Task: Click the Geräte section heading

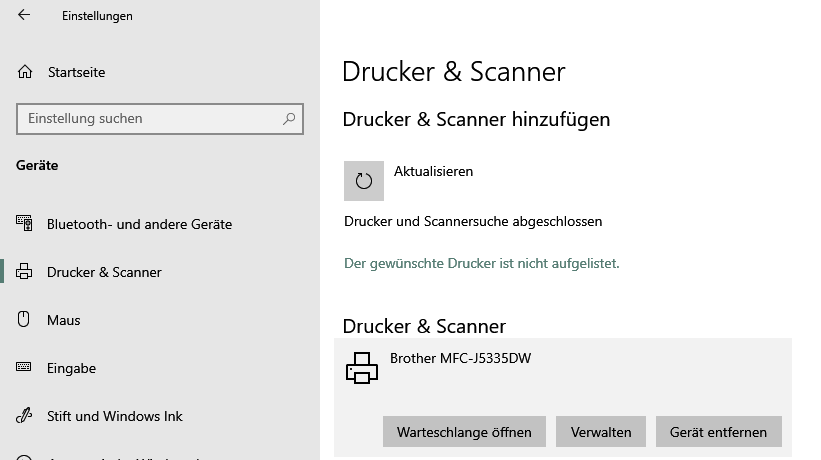Action: click(x=37, y=165)
